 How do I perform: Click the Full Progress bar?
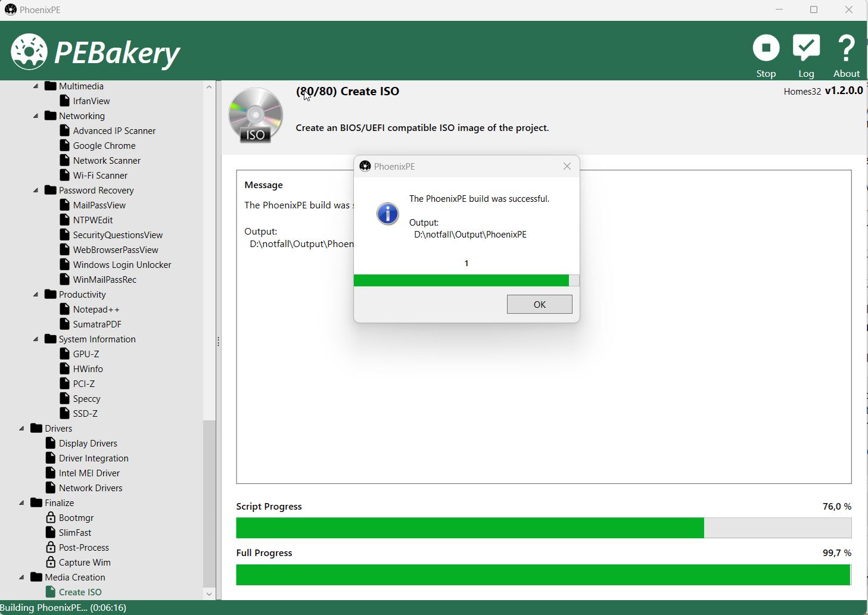[543, 575]
